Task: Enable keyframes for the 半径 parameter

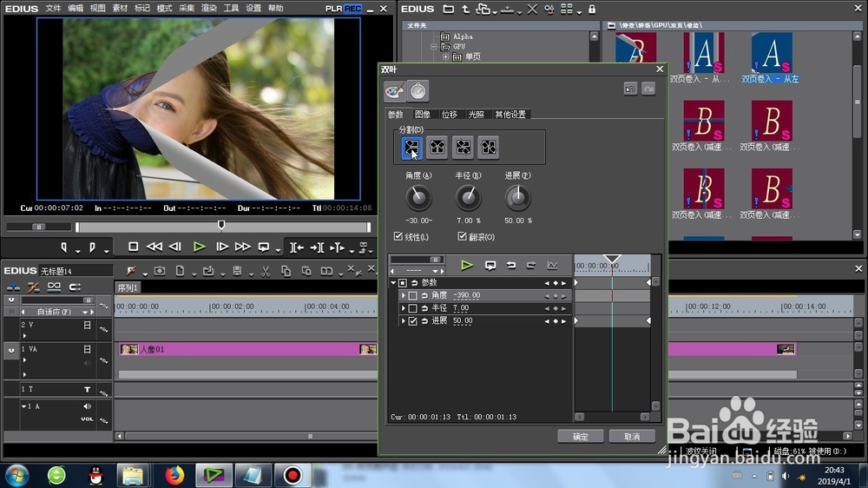Action: (412, 308)
